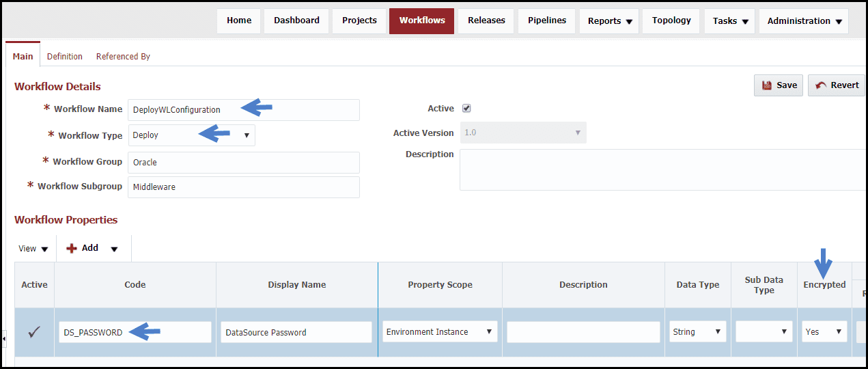Click the left panel collapse arrow
The height and width of the screenshot is (369, 868).
[4, 338]
